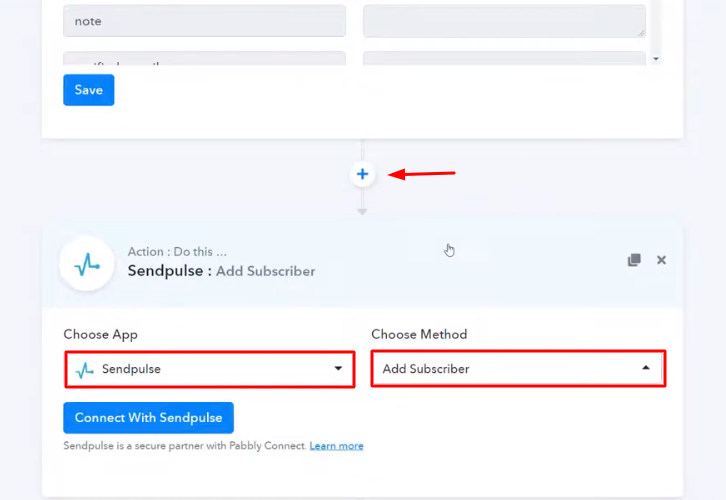Click the Sendpulse icon inside Choose App

[84, 369]
